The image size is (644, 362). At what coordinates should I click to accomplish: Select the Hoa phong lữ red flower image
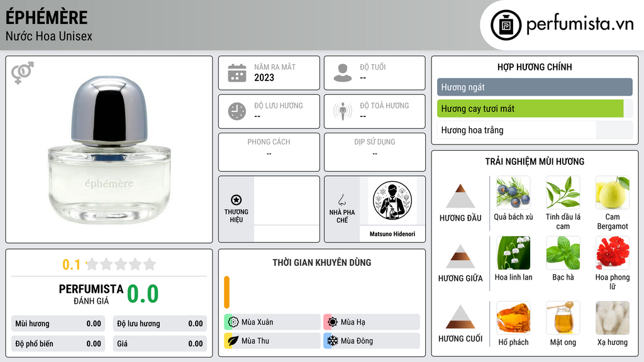coord(613,253)
